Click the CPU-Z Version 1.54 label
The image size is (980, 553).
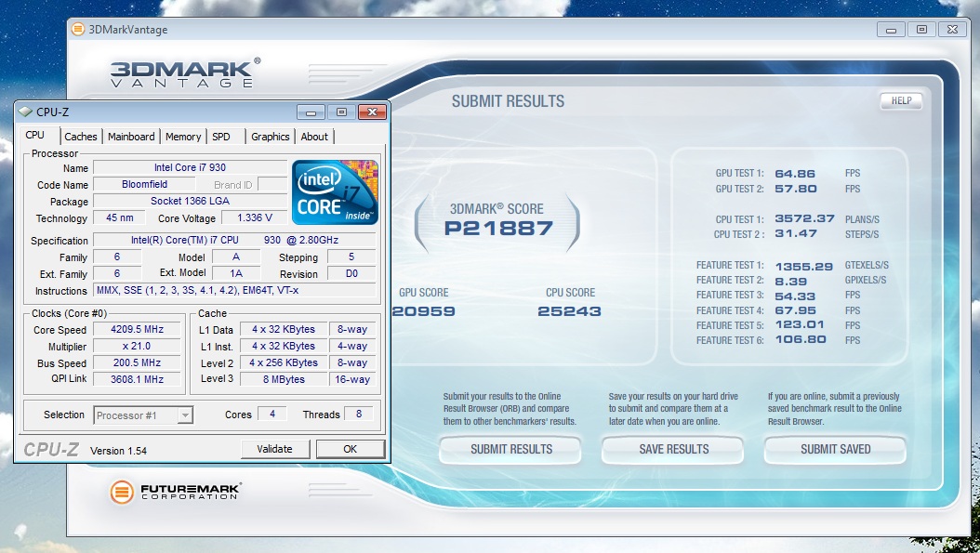point(118,451)
